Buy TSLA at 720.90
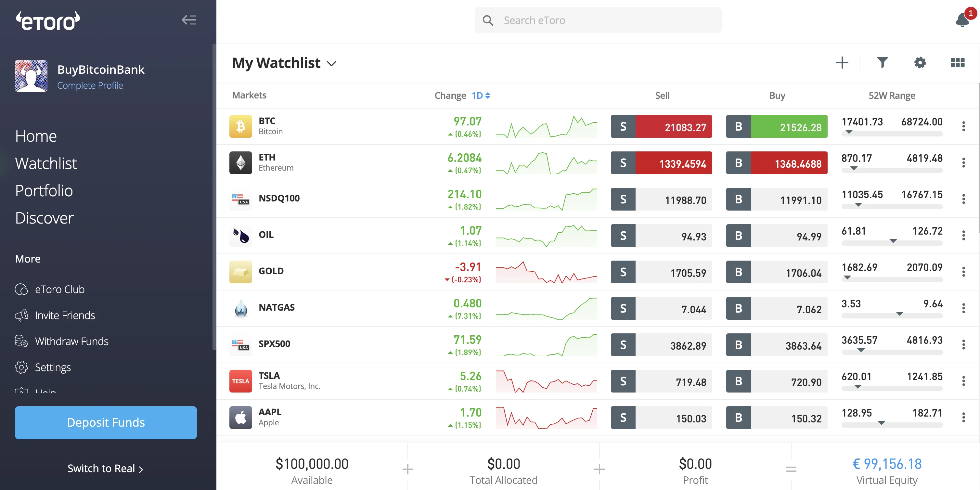This screenshot has height=490, width=980. pyautogui.click(x=777, y=381)
